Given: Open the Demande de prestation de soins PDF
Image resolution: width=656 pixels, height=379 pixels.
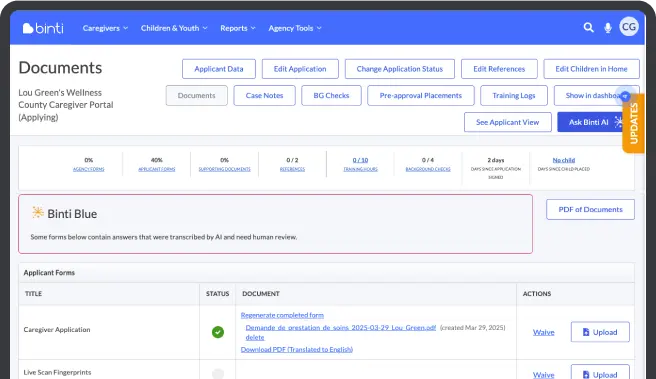Looking at the screenshot, I should point(341,328).
